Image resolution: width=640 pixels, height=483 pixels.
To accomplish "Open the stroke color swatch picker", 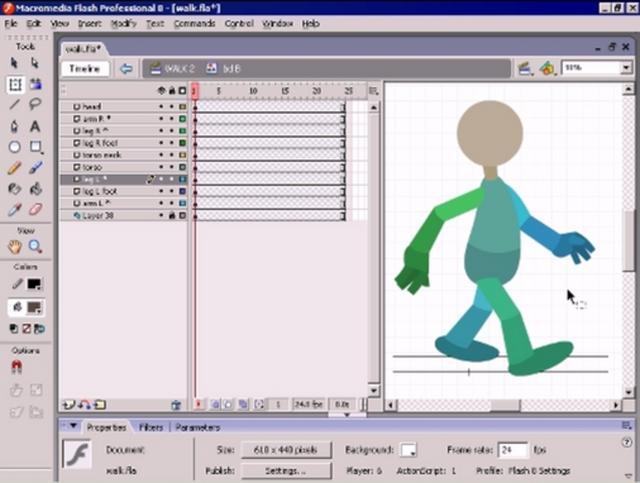I will click(34, 284).
